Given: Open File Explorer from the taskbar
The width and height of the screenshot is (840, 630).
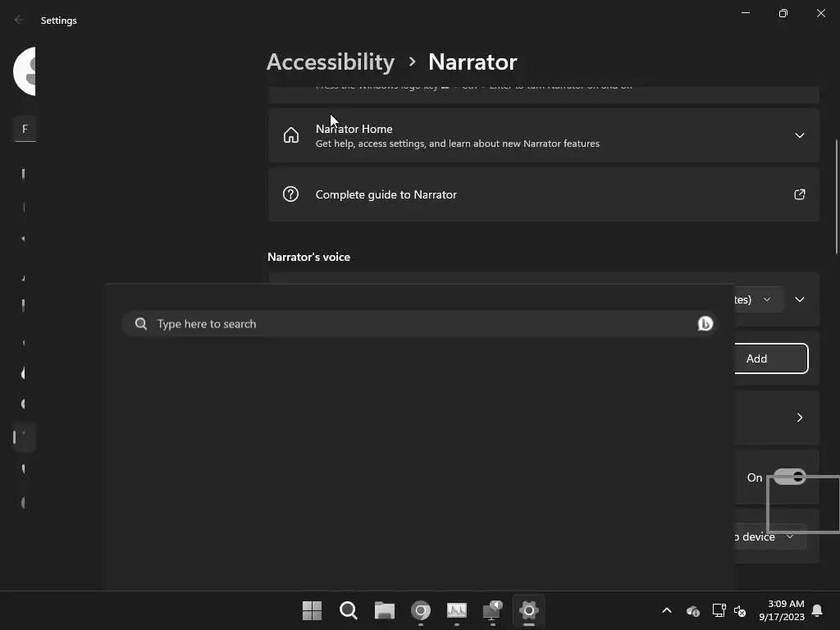Looking at the screenshot, I should 385,610.
